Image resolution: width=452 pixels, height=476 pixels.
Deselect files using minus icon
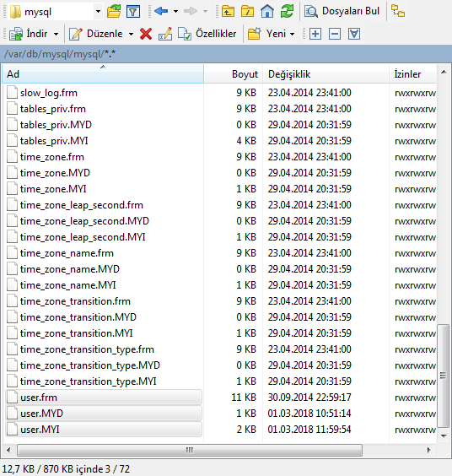(x=335, y=34)
